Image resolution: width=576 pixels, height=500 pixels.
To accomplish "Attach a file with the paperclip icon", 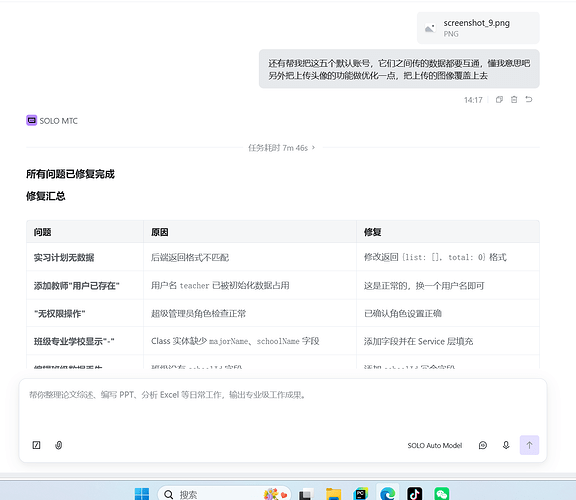I will (58, 445).
